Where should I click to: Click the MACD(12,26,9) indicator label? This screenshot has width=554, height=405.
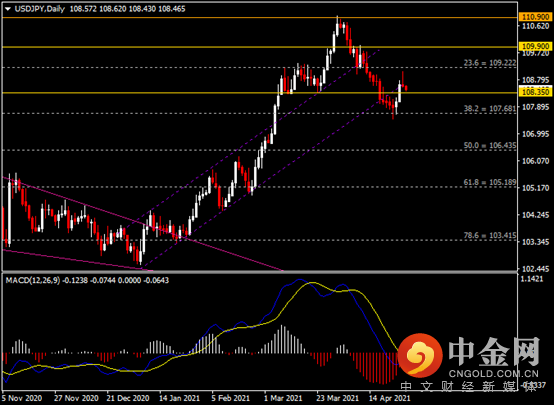(x=33, y=280)
